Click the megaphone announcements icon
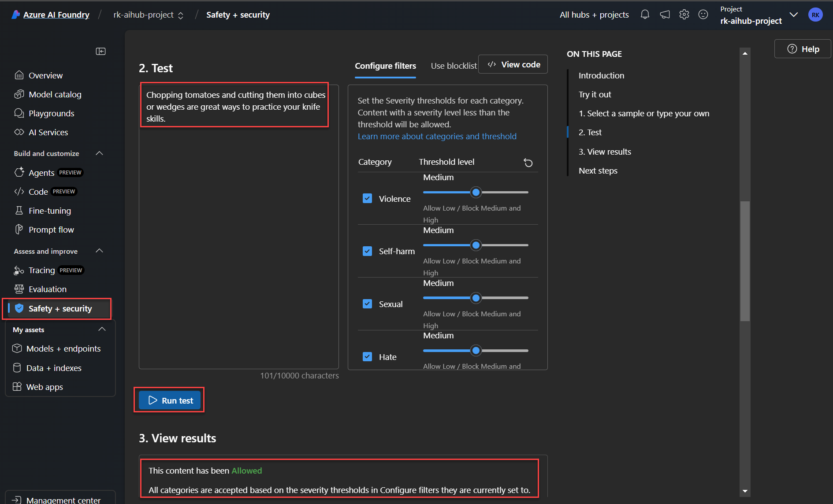 (665, 15)
